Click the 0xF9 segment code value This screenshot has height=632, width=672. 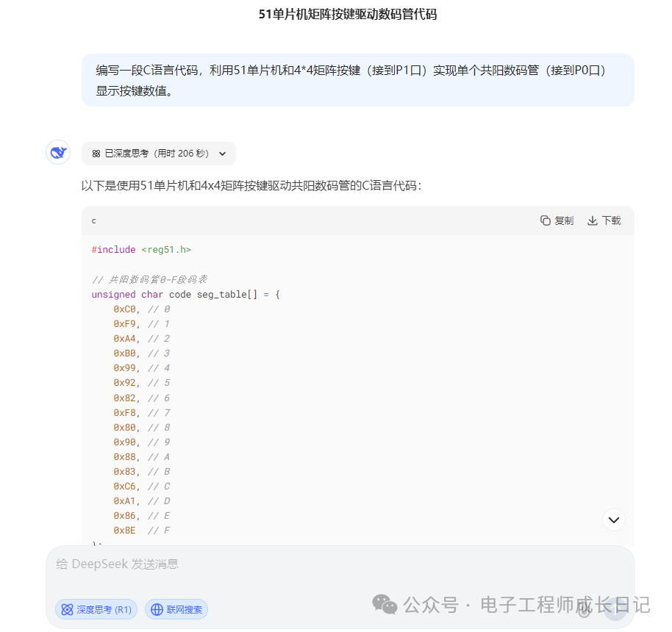pos(125,324)
